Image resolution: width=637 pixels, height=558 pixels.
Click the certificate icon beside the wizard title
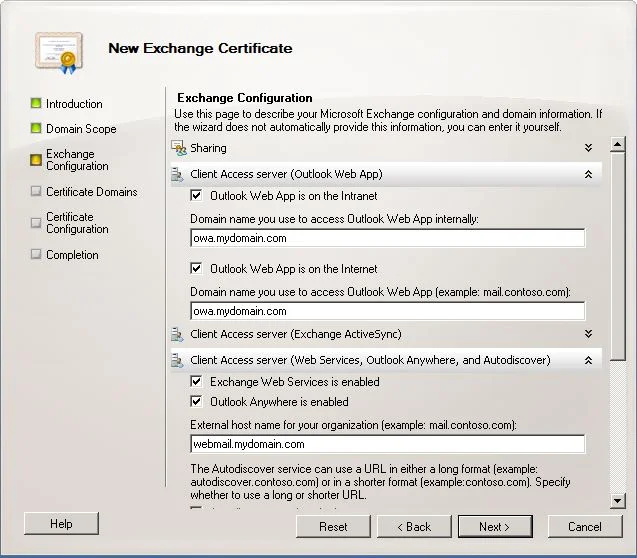(59, 53)
